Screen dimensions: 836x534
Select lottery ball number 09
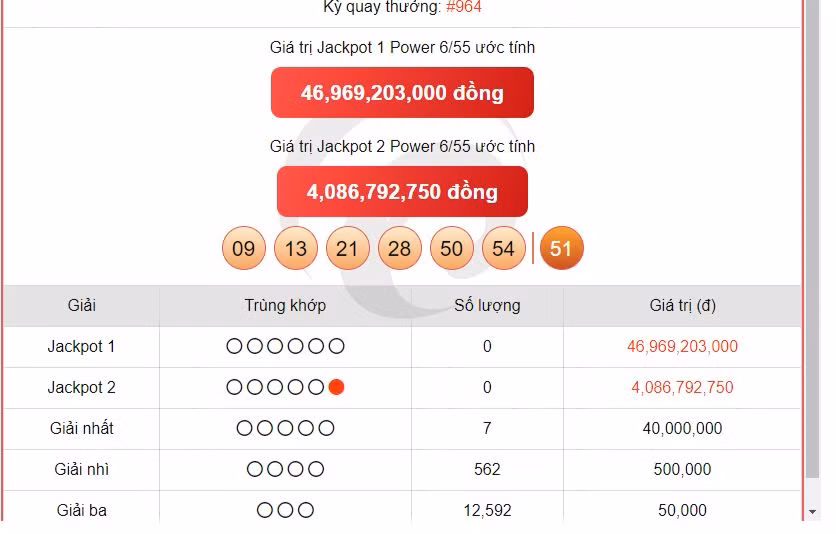(244, 249)
